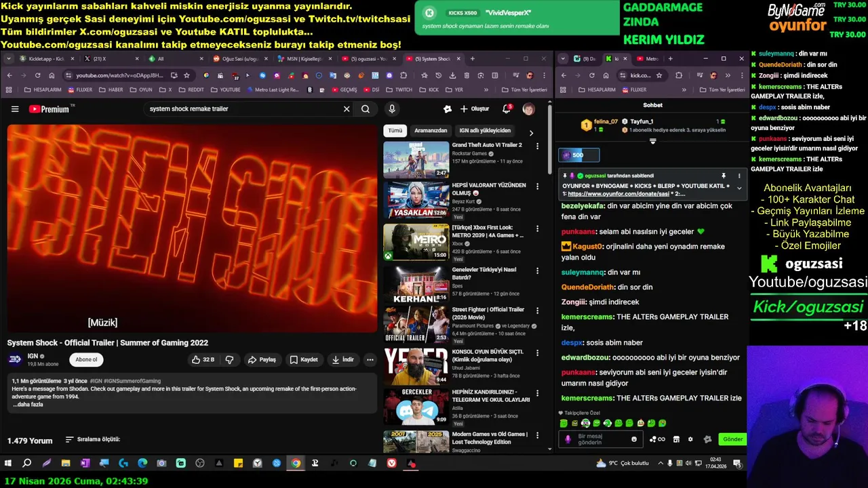The width and height of the screenshot is (868, 488).
Task: Click the System Shock video player
Action: click(x=193, y=228)
